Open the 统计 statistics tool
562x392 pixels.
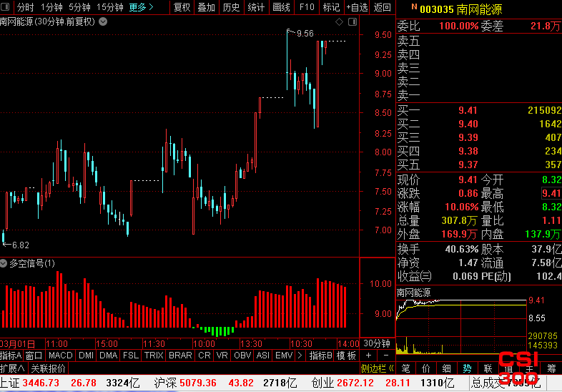coord(256,7)
